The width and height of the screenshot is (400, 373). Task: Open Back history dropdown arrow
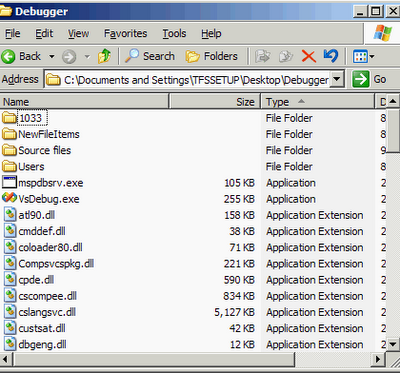click(52, 56)
